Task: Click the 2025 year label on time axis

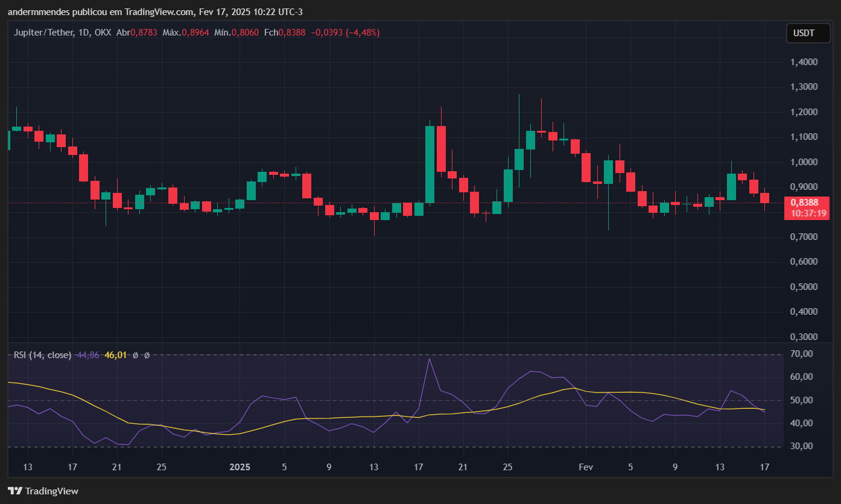Action: pyautogui.click(x=240, y=467)
